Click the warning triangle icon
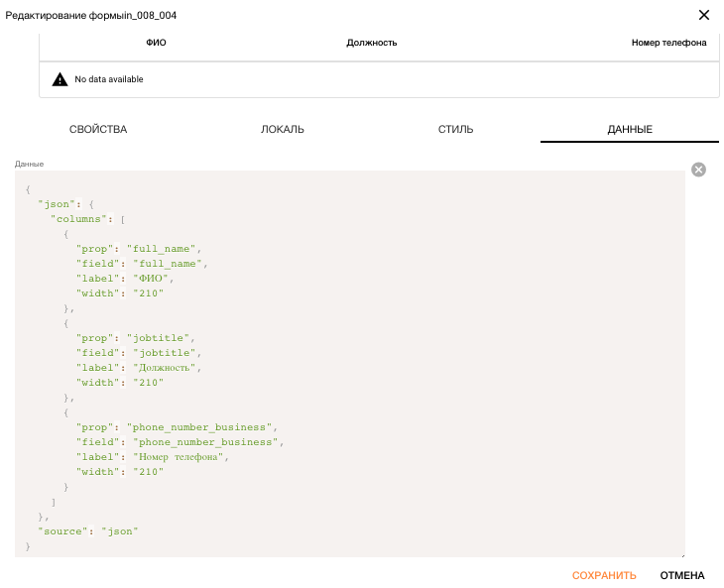724x588 pixels. [x=60, y=79]
